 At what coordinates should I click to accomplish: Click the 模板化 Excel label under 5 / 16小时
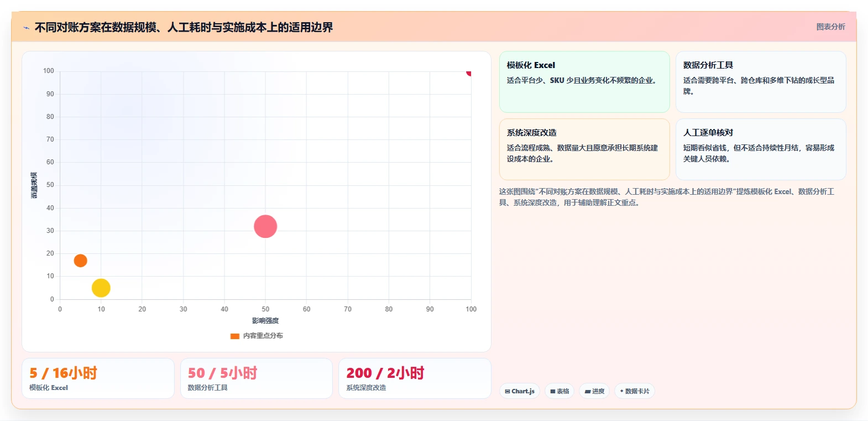click(x=49, y=388)
